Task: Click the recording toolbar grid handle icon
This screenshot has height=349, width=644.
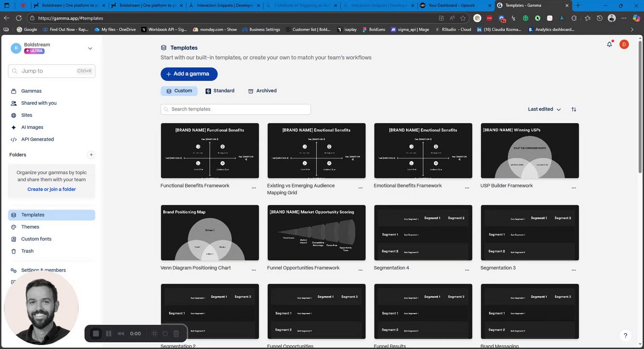Action: (155, 333)
